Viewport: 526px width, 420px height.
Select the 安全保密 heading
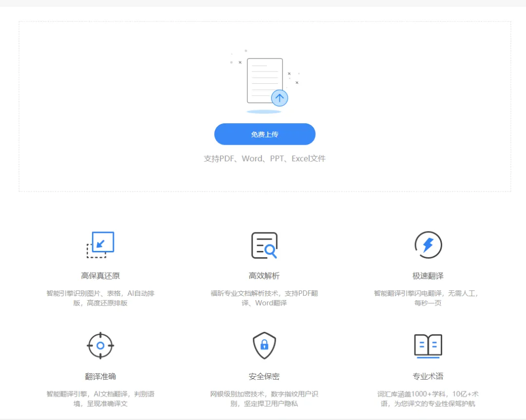tap(264, 376)
